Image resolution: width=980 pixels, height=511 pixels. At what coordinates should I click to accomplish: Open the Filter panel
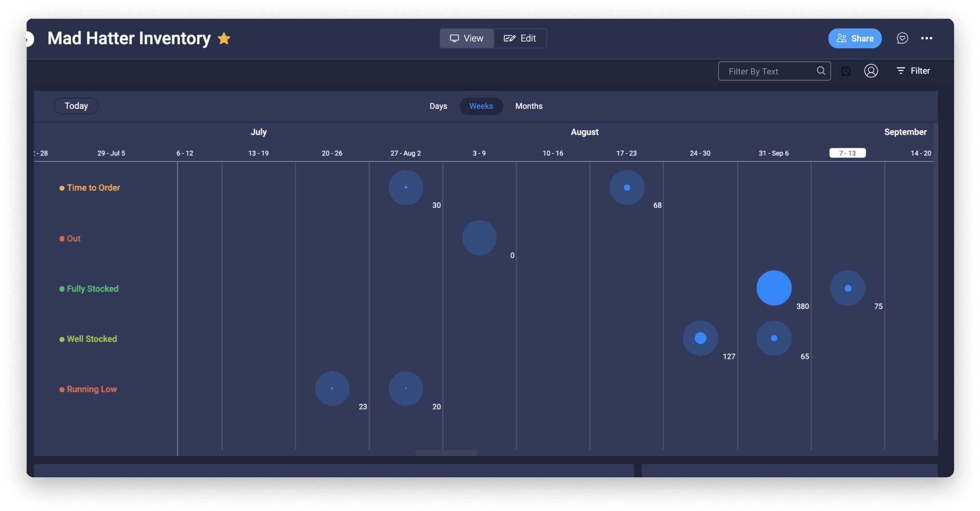(913, 70)
